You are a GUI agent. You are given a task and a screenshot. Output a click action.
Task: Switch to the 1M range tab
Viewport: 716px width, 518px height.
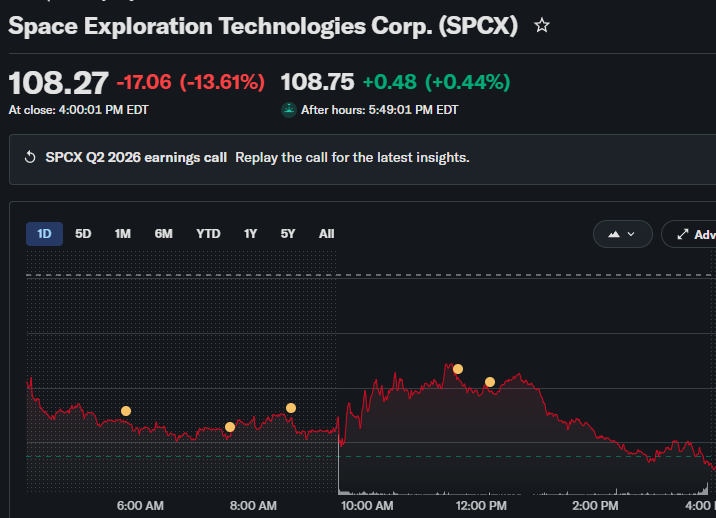pyautogui.click(x=123, y=234)
